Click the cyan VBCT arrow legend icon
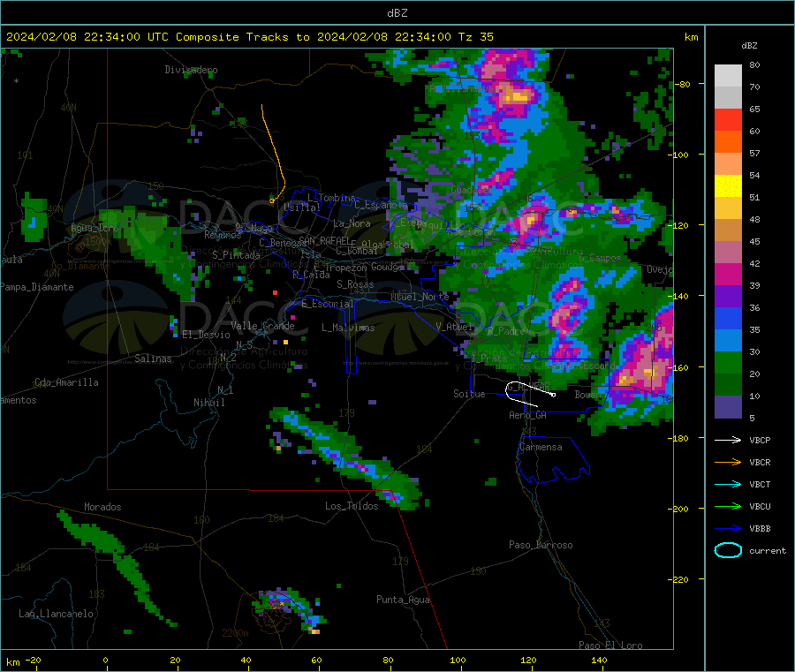This screenshot has width=795, height=672. (728, 484)
